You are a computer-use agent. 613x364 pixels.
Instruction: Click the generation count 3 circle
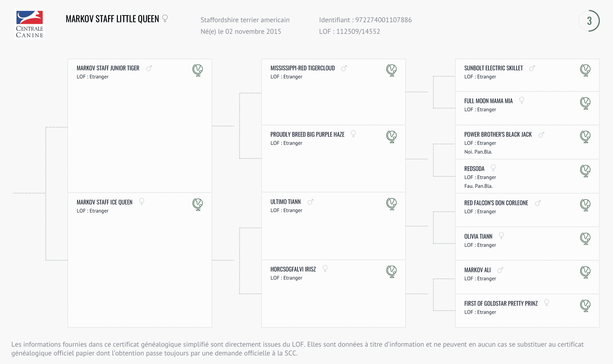[x=589, y=21]
